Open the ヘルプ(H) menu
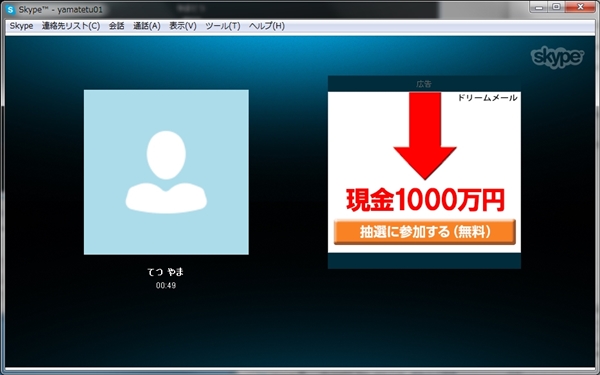The image size is (600, 375). tap(267, 26)
